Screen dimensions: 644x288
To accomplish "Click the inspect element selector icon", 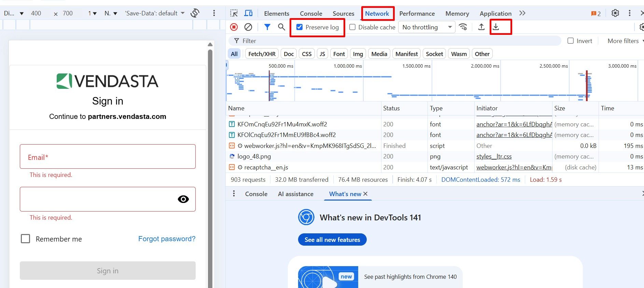I will [x=234, y=13].
